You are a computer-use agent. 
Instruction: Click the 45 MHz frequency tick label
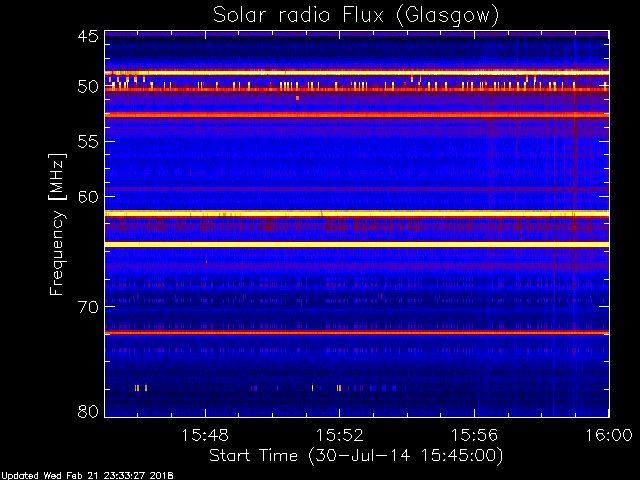click(88, 37)
